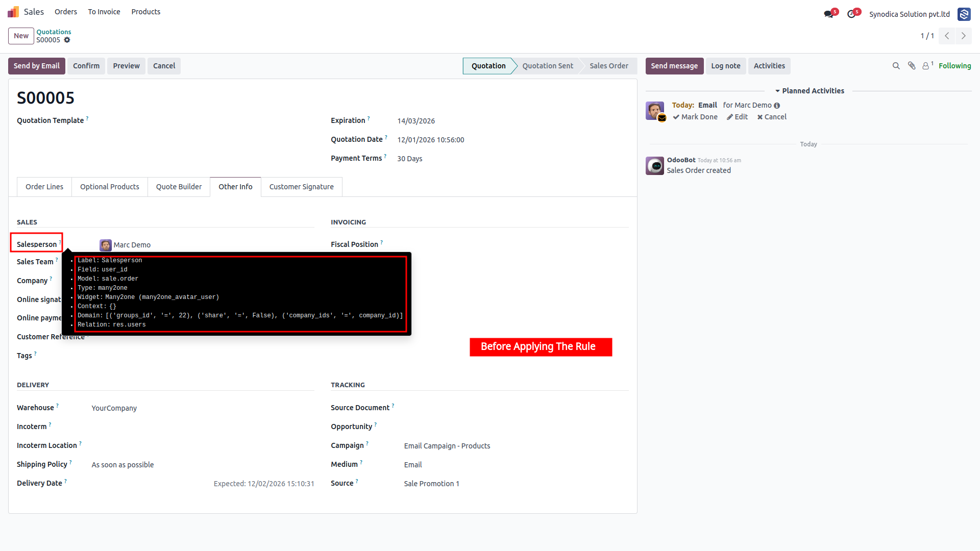Open the conversations message icon
Screen dimensions: 980x551
tap(828, 14)
